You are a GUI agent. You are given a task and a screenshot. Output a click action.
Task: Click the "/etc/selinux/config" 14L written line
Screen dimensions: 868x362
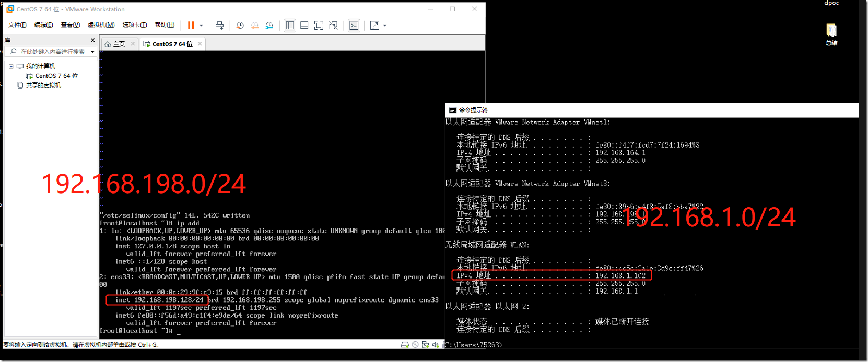174,215
